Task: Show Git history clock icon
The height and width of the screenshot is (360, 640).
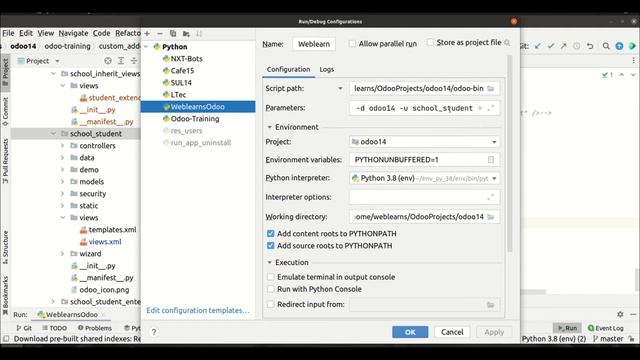Action: 577,46
